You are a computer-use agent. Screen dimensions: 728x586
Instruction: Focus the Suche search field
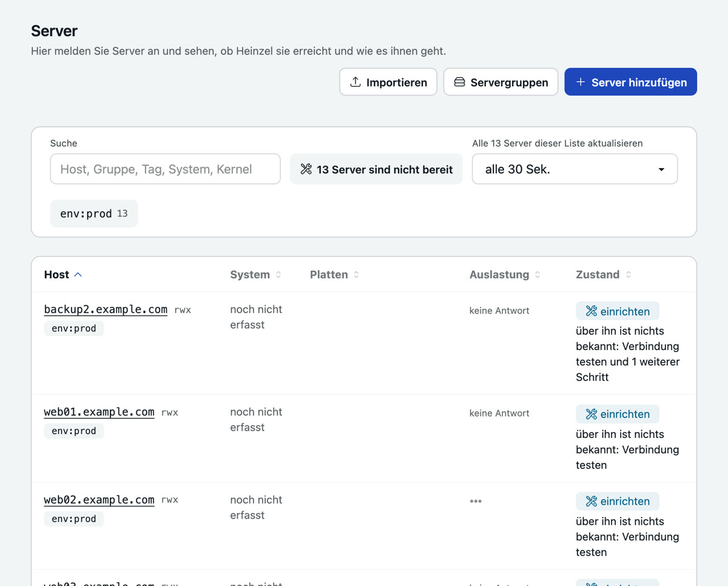click(165, 169)
